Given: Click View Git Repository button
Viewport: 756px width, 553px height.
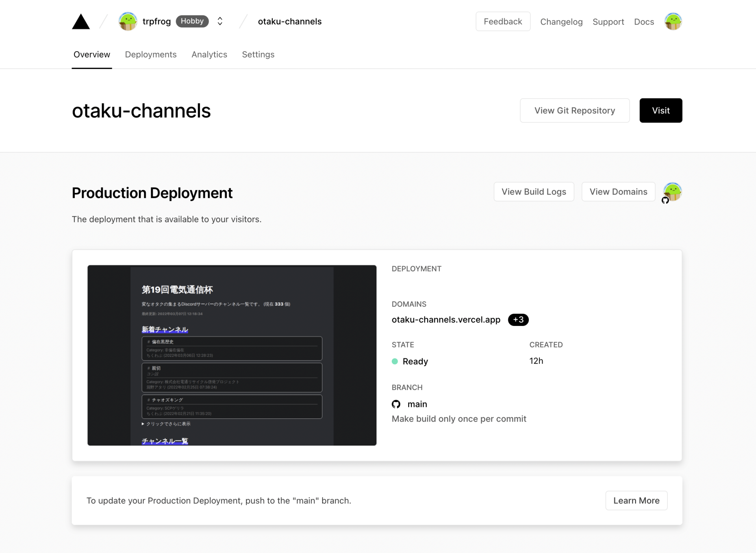Looking at the screenshot, I should coord(574,111).
